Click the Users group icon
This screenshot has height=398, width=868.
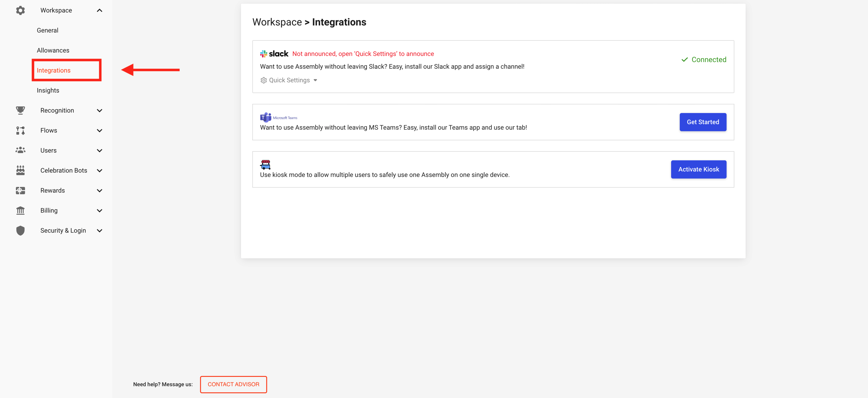20,150
